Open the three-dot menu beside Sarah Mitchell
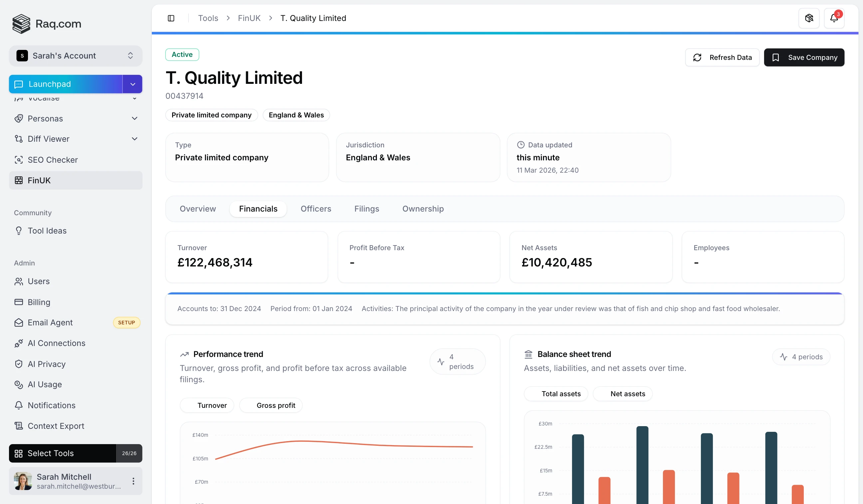This screenshot has height=504, width=863. pos(133,481)
